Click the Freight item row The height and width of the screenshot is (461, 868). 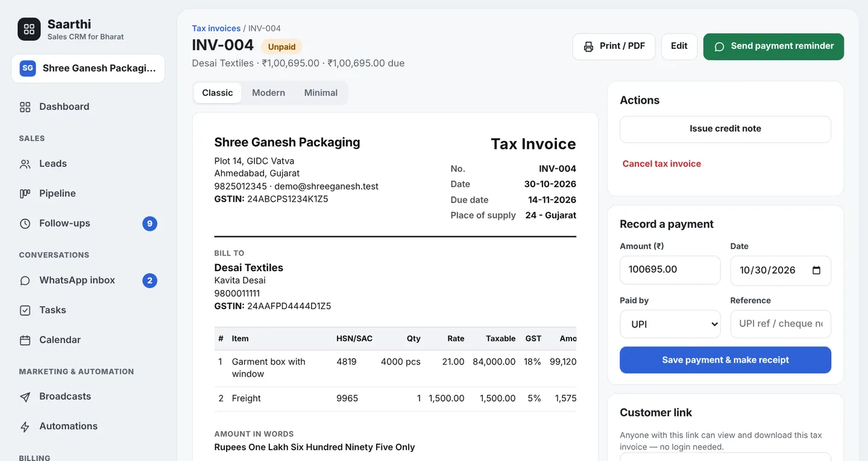(395, 398)
